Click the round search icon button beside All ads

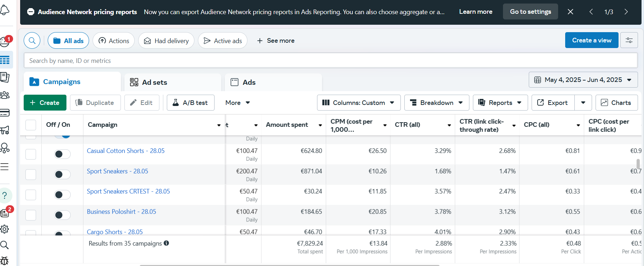coord(32,41)
